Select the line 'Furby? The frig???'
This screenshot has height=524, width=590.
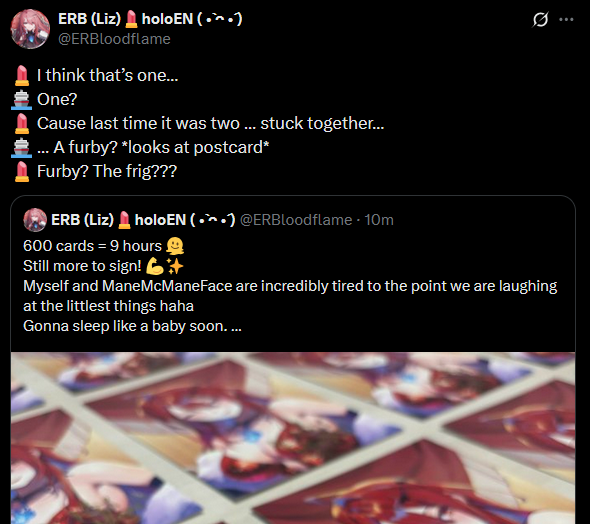tap(106, 172)
